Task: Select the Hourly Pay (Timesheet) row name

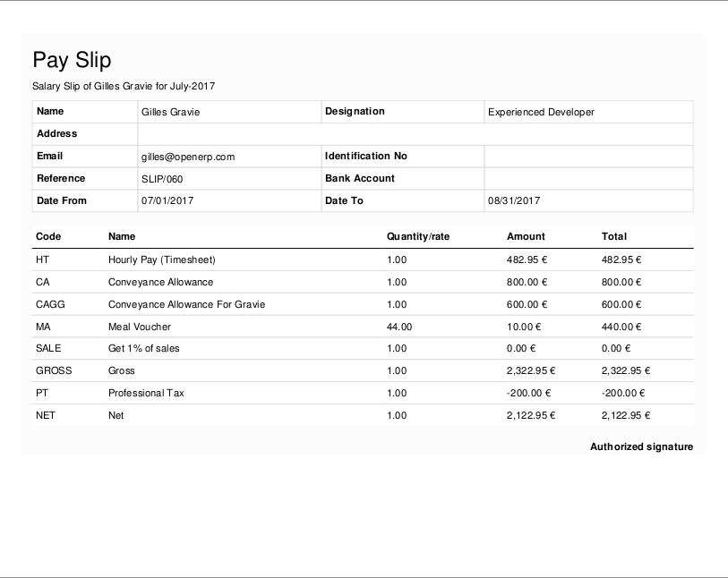Action: [x=162, y=260]
